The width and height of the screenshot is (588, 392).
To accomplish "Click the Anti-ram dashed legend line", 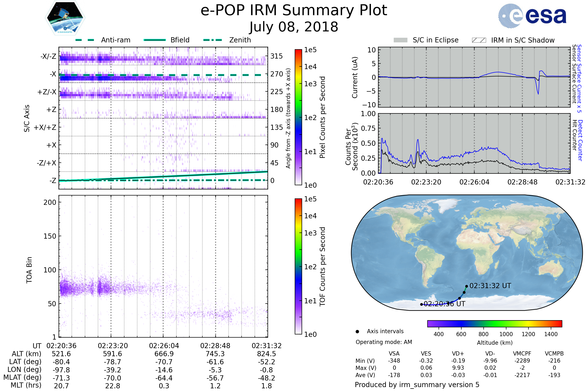I will pos(85,40).
